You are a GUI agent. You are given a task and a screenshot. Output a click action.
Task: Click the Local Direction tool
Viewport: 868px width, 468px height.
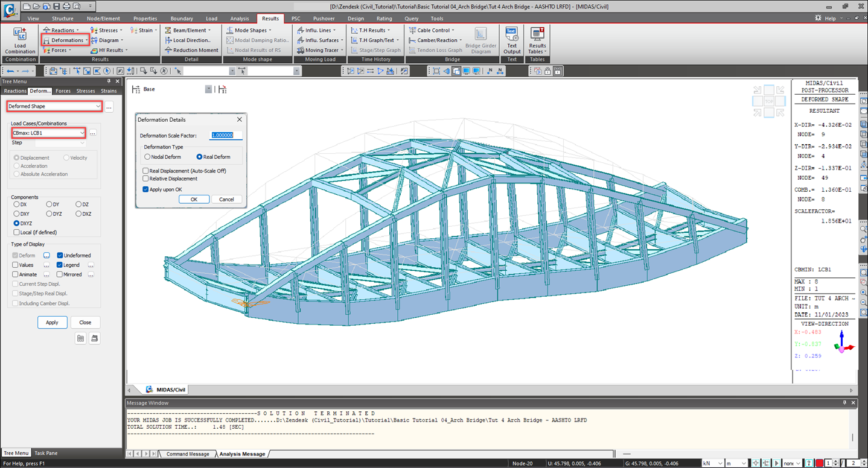188,40
